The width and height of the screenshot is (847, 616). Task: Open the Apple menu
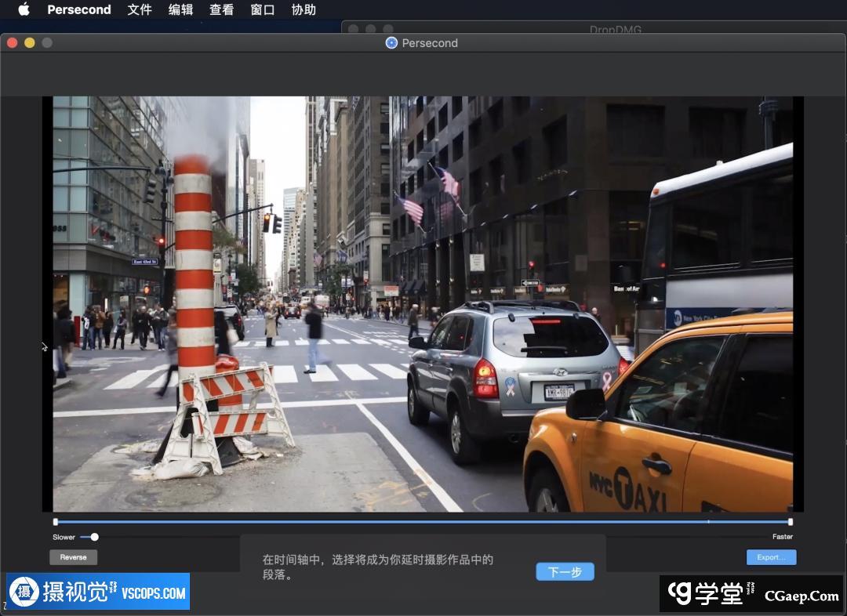coord(24,9)
